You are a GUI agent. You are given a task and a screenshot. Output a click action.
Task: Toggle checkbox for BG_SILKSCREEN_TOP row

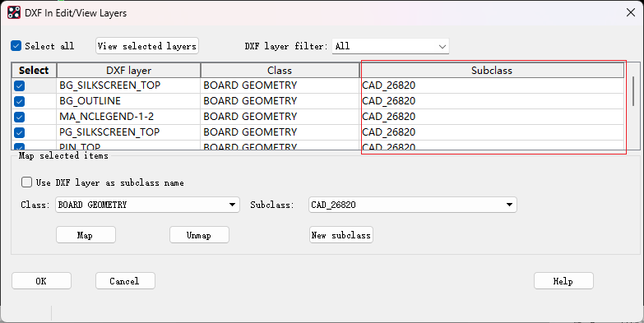coord(19,85)
